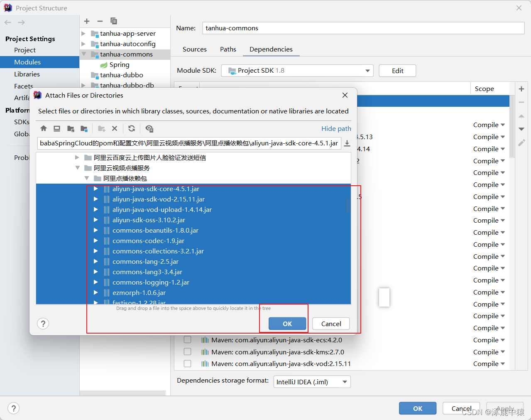Select ezmorph-1.0.6.jar row
Screen dimensions: 531x420
(x=193, y=292)
